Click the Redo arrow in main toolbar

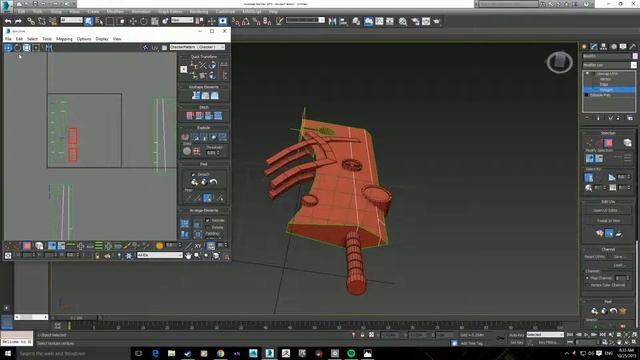pyautogui.click(x=18, y=21)
